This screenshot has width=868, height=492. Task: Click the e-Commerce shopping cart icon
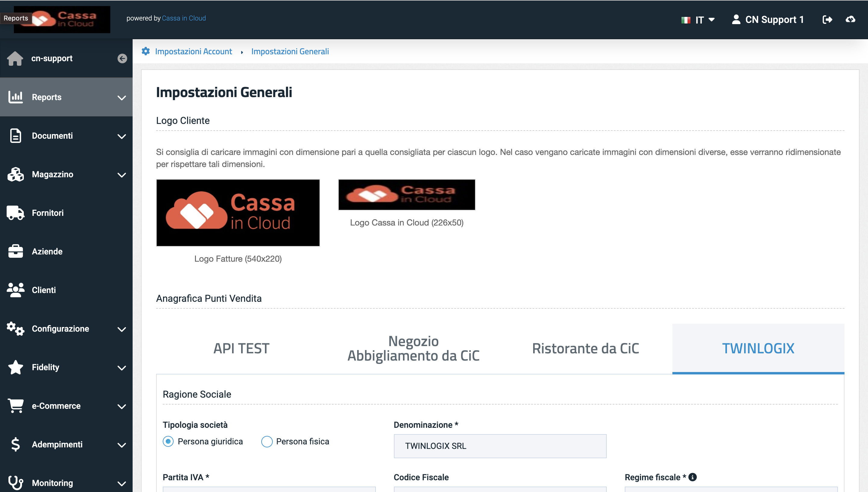16,405
